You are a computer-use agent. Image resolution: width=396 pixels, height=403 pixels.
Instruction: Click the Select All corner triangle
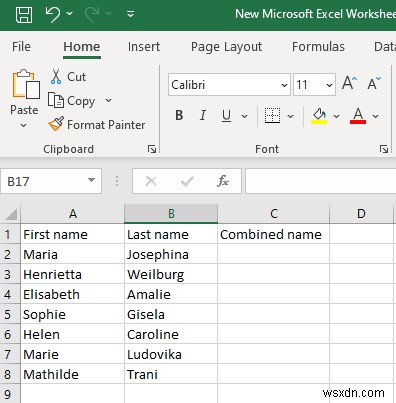(11, 214)
